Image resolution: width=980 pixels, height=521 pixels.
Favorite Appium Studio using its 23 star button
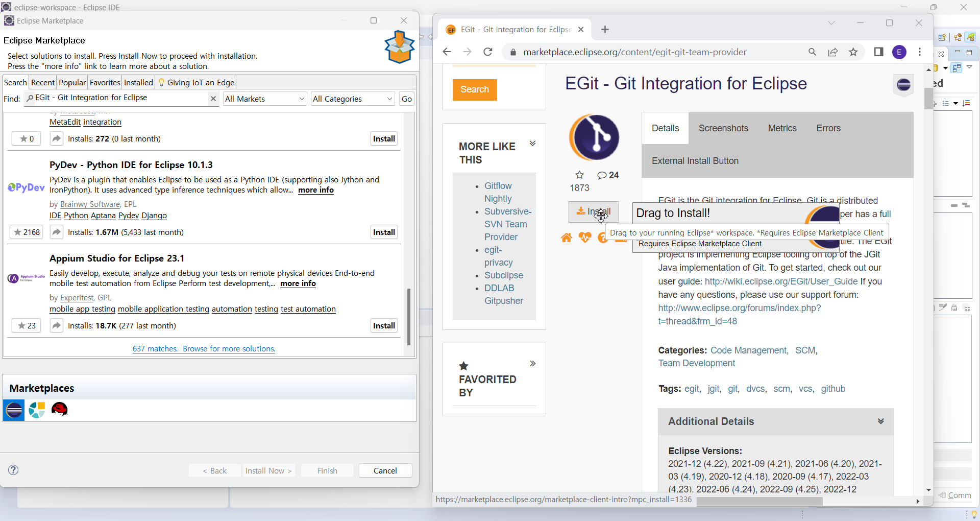(x=27, y=326)
